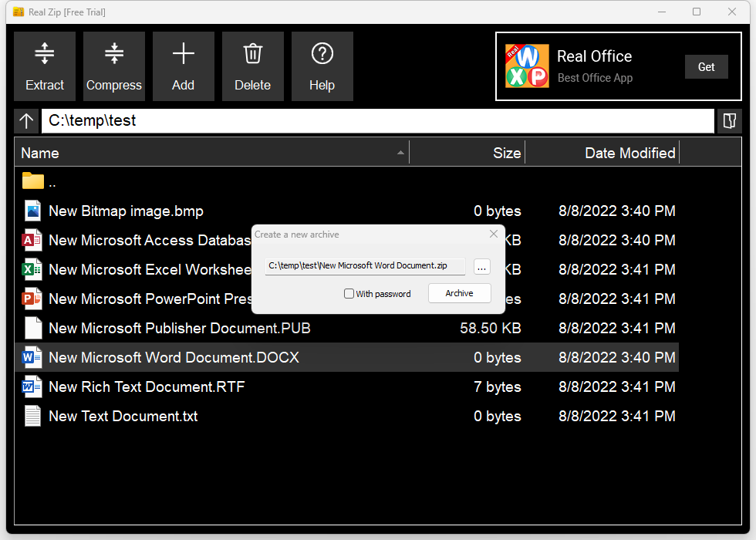Select the Excel worksheet file icon
The width and height of the screenshot is (756, 540).
click(32, 269)
